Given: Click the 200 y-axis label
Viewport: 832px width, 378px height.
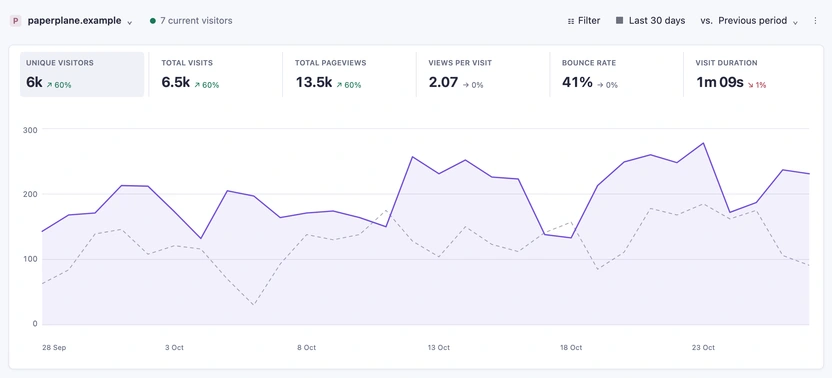Looking at the screenshot, I should coord(30,194).
